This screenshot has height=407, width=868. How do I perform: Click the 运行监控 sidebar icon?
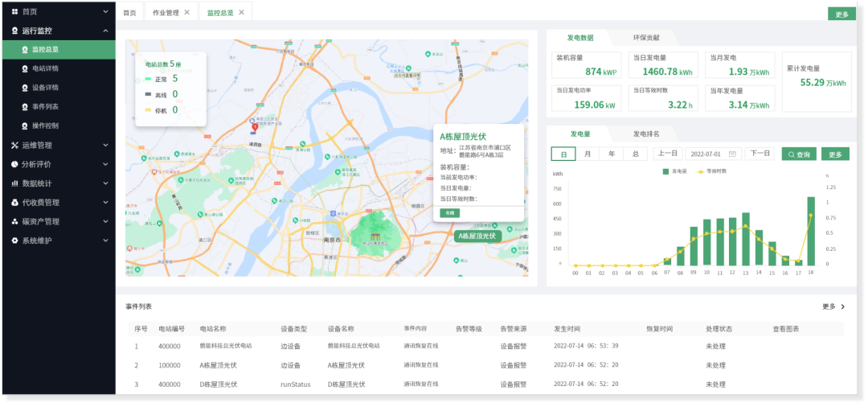click(x=15, y=31)
